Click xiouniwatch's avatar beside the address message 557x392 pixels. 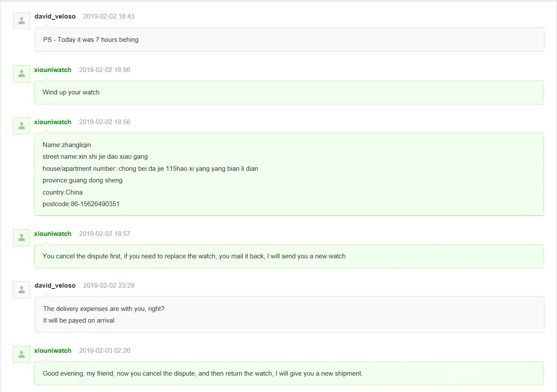pos(22,126)
